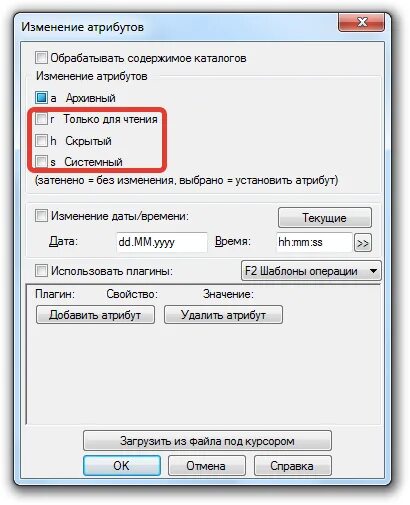Close the 'Изменение атрибутов' dialog window
Screen dimensions: 410x505
pyautogui.click(x=362, y=23)
